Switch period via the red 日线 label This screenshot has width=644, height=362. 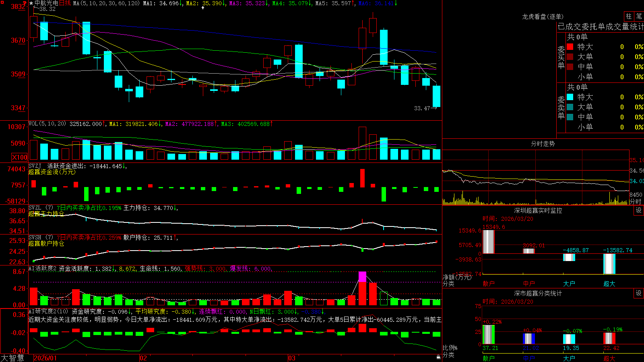coord(65,3)
